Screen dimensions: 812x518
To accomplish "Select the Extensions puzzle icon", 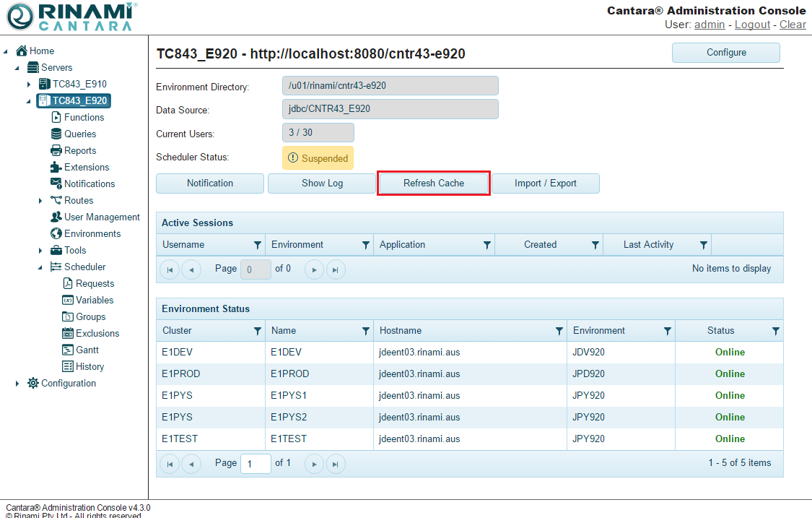I will point(56,167).
